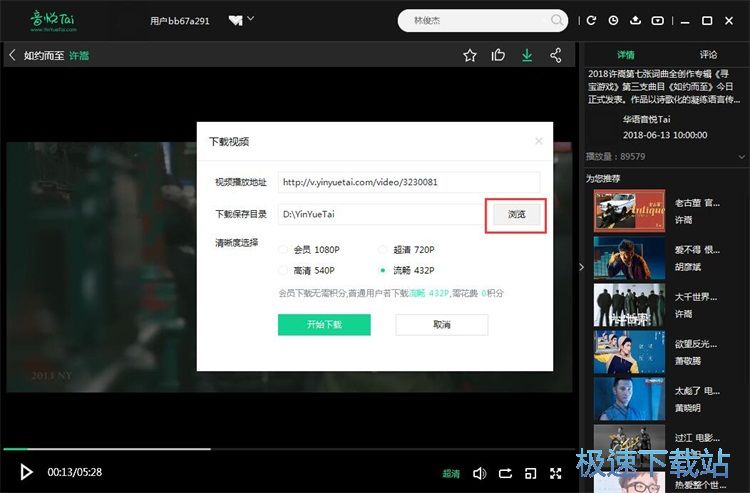The image size is (750, 493).
Task: Play the video with the play button
Action: click(26, 472)
